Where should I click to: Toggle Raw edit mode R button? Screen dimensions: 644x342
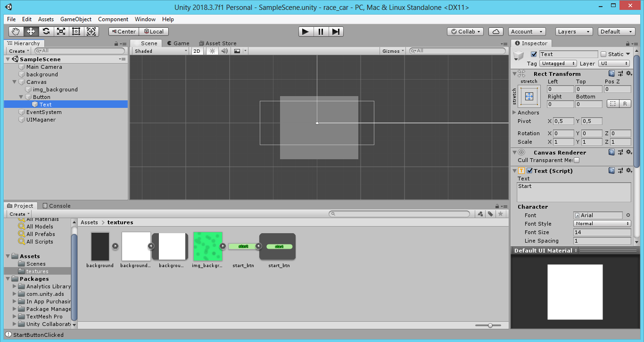625,104
